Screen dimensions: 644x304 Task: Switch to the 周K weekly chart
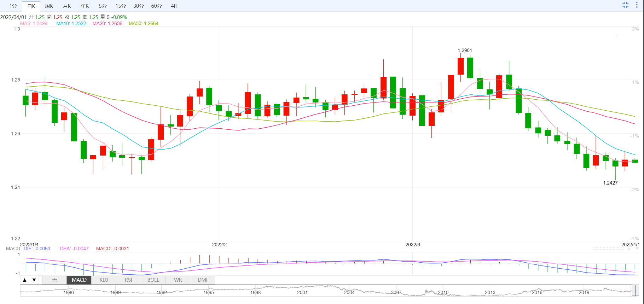point(49,6)
